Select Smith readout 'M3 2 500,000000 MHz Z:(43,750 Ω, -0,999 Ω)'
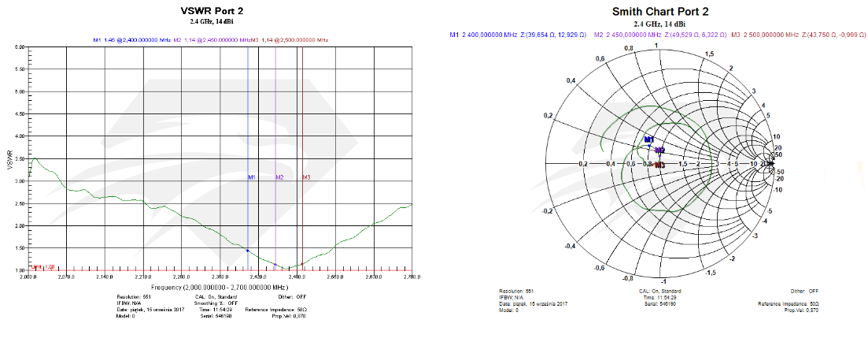Image resolution: width=868 pixels, height=342 pixels. click(798, 35)
